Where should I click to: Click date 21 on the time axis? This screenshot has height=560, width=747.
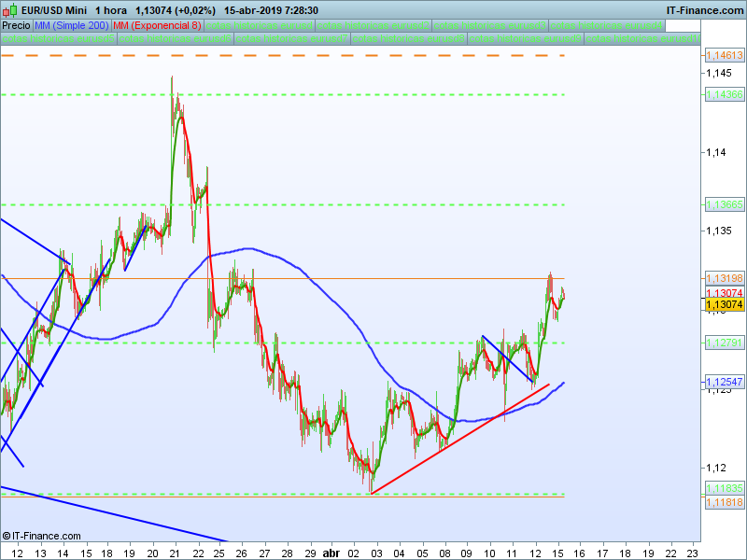coord(176,553)
